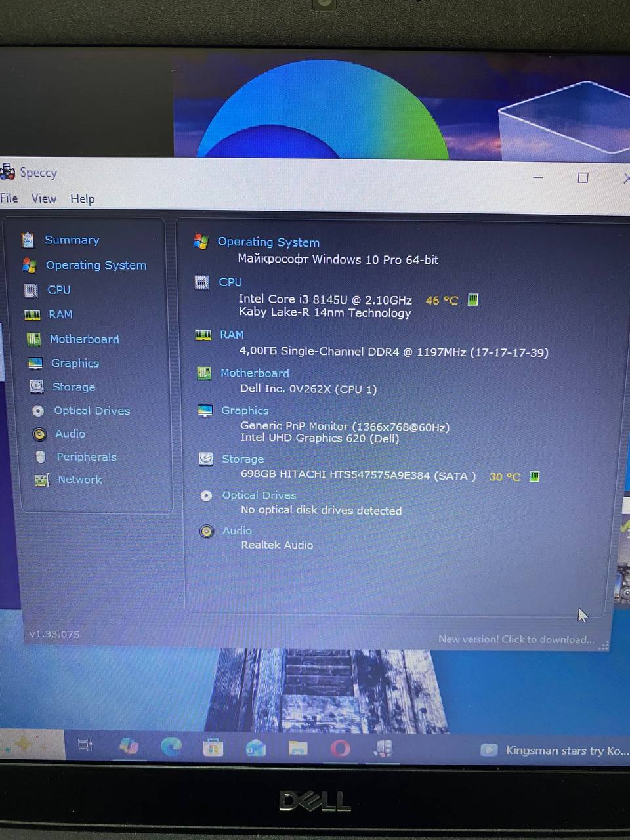
Task: Go to the Motherboard sidebar entry
Action: (x=85, y=339)
